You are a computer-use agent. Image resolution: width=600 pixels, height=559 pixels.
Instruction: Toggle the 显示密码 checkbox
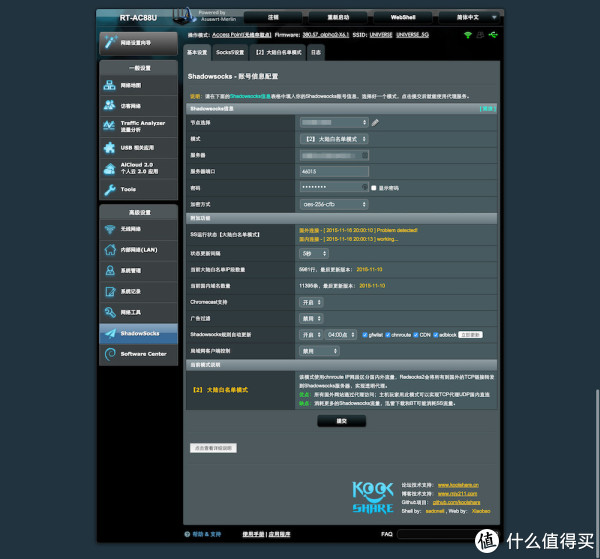click(374, 187)
